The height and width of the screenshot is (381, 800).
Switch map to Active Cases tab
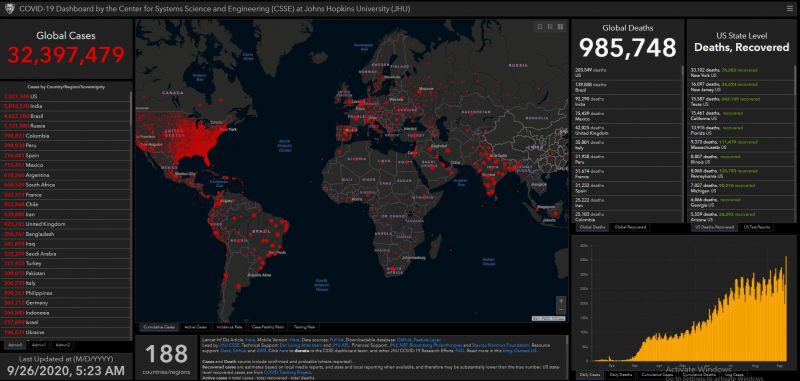195,327
